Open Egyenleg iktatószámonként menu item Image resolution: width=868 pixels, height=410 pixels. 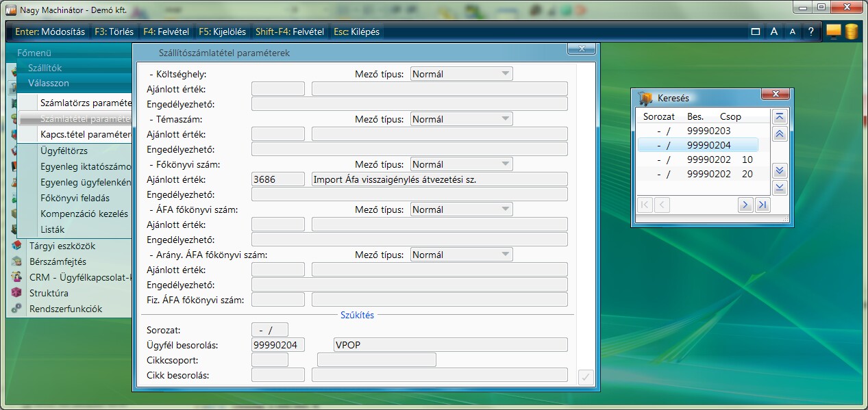pyautogui.click(x=85, y=166)
